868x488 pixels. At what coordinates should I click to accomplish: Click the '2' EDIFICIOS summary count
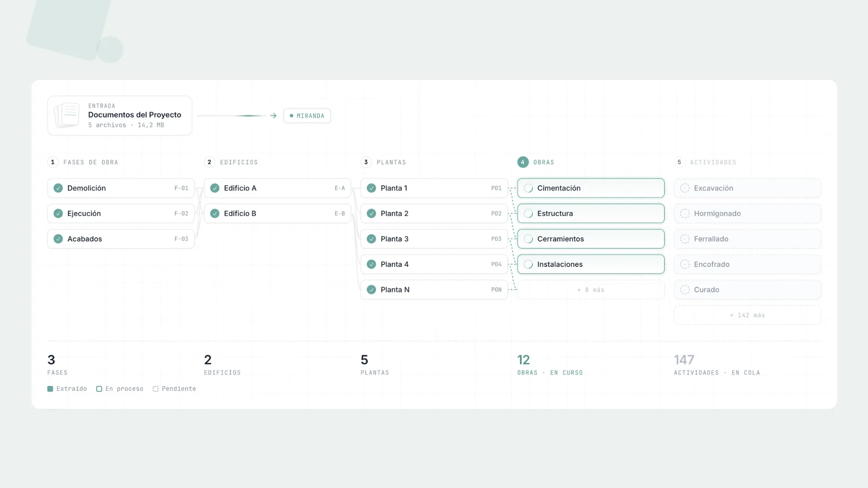[208, 360]
